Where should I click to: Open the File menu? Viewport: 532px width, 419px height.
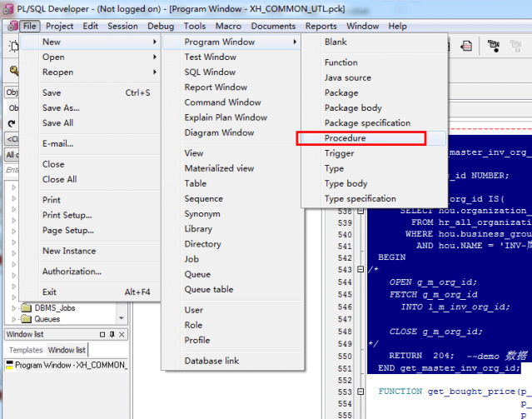tap(29, 26)
